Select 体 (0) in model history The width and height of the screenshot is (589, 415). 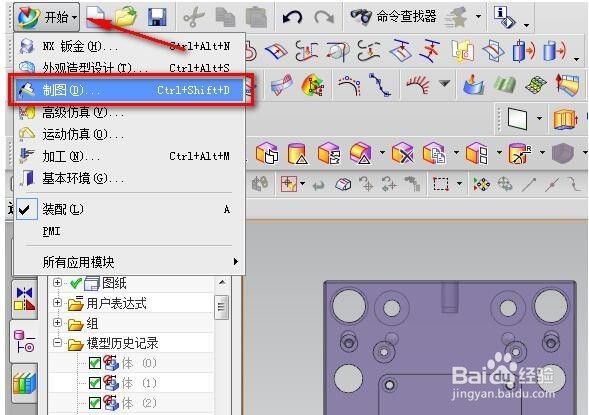coord(139,363)
